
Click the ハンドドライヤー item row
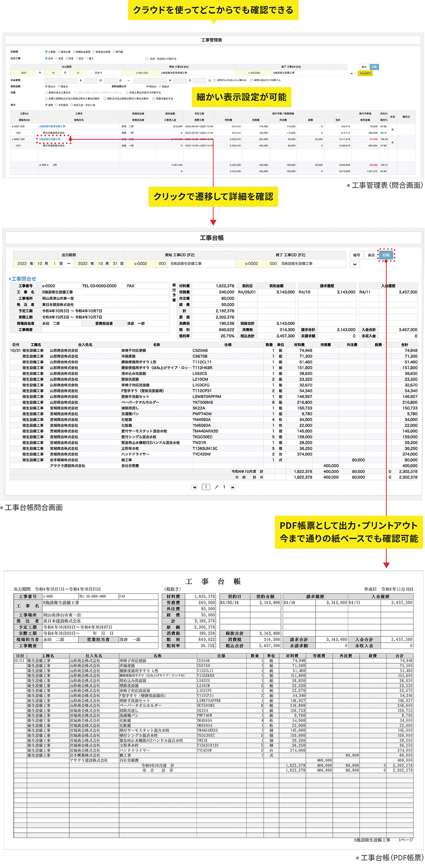214,454
